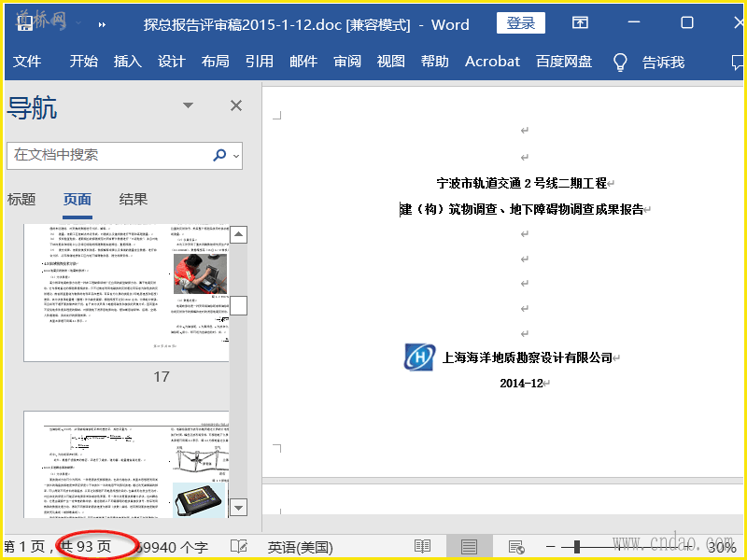Select the 页面 navigation tab
747x560 pixels.
tap(78, 199)
